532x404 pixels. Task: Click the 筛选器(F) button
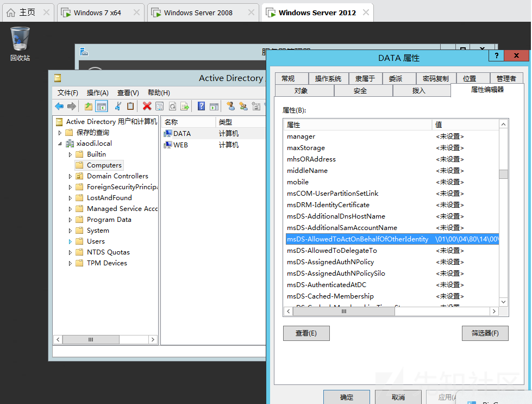click(485, 333)
